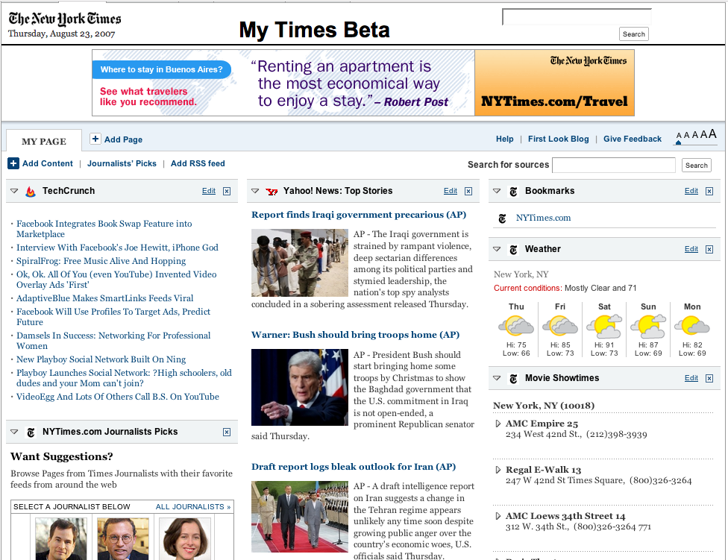Click Thursday weather icon

516,326
